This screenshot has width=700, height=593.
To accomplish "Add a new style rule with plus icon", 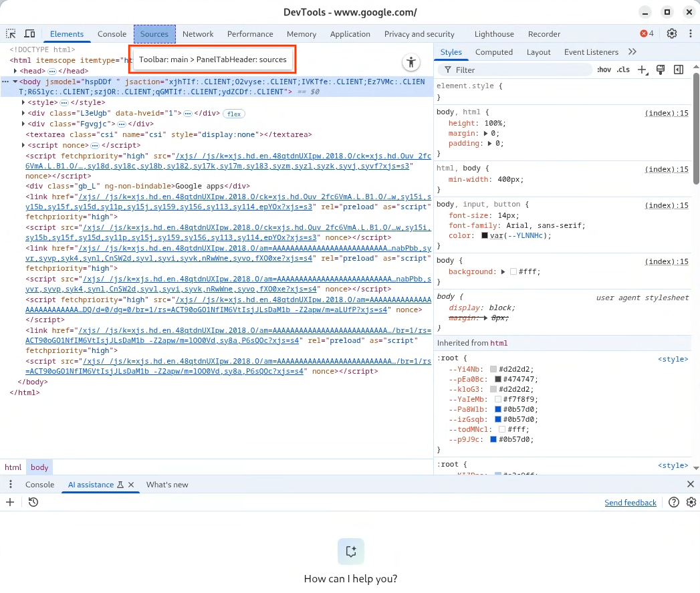I will click(x=643, y=70).
